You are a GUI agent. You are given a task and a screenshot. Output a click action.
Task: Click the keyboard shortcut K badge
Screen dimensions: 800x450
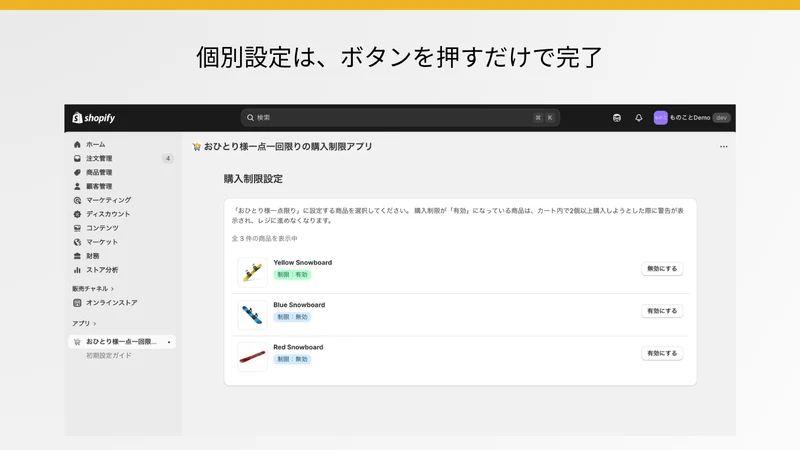550,118
